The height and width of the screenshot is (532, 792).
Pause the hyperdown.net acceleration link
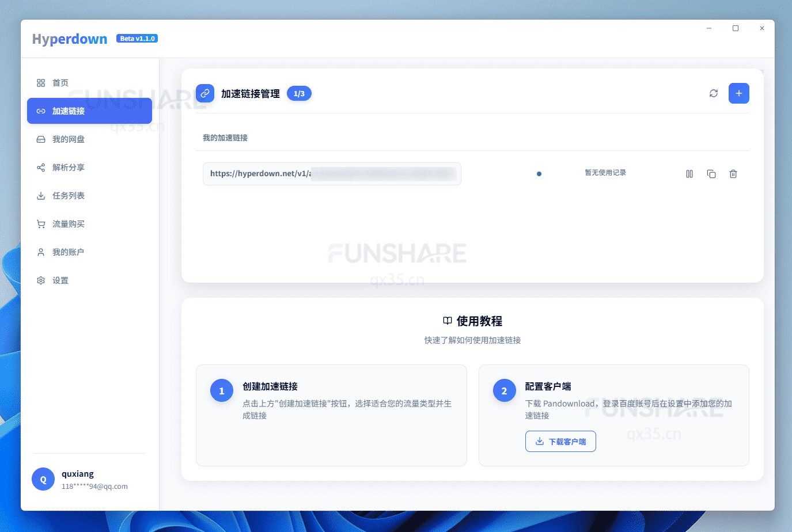click(x=689, y=174)
